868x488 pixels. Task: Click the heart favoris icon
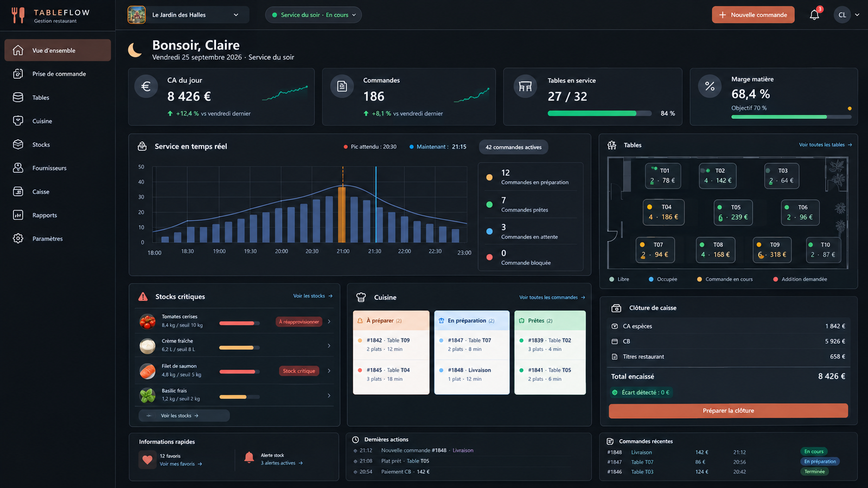147,460
